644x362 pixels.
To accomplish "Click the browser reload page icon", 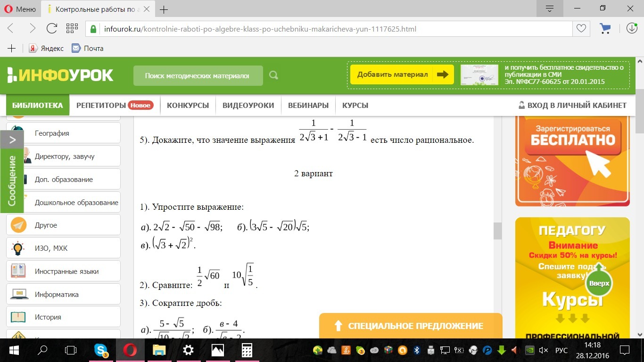I will click(x=52, y=28).
